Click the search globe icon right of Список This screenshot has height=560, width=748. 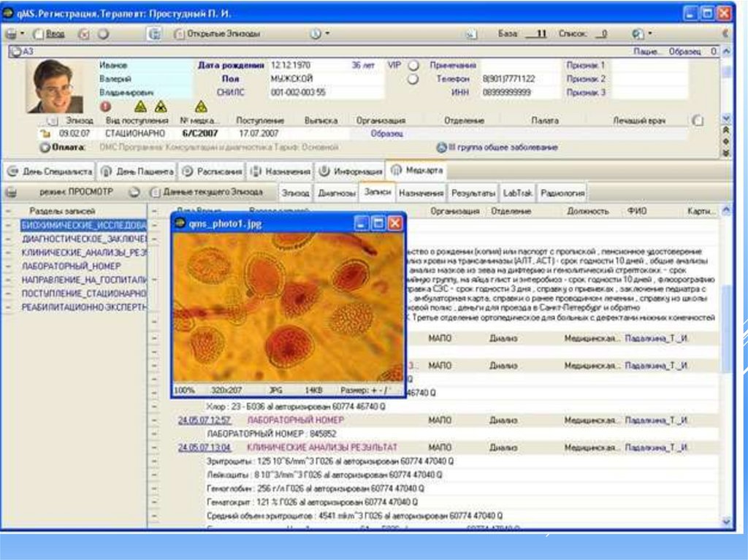pyautogui.click(x=638, y=34)
